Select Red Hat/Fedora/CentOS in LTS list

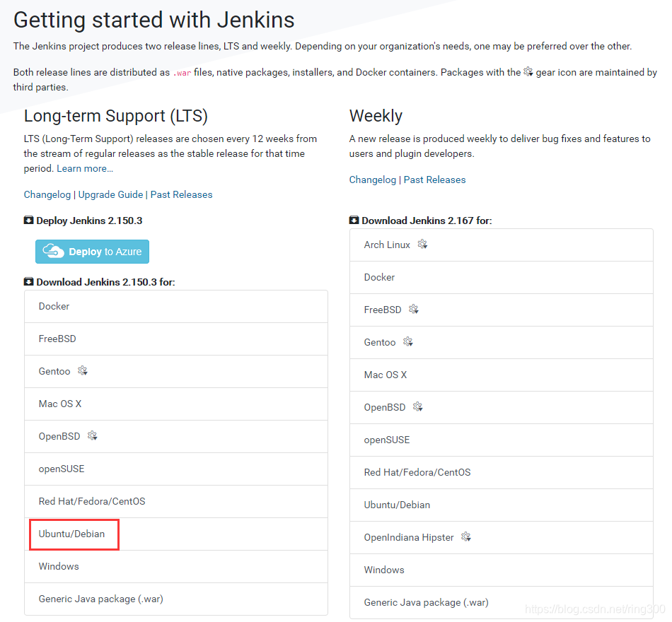[x=176, y=502]
